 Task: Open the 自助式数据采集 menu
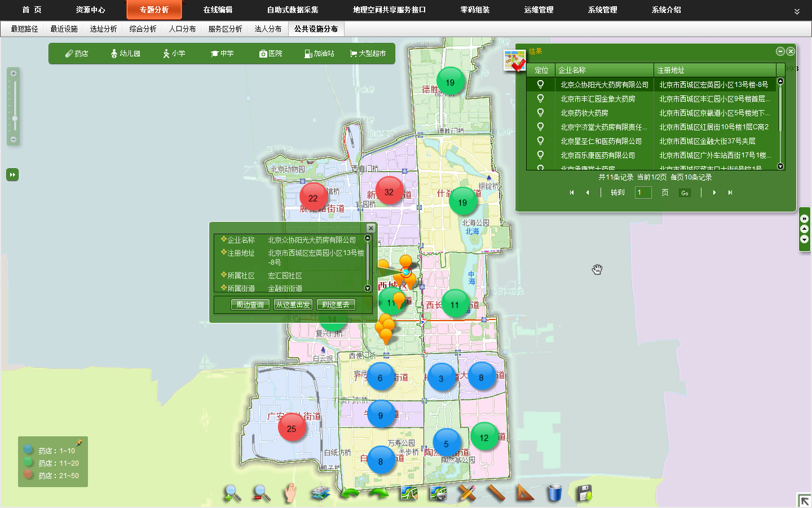[x=293, y=10]
